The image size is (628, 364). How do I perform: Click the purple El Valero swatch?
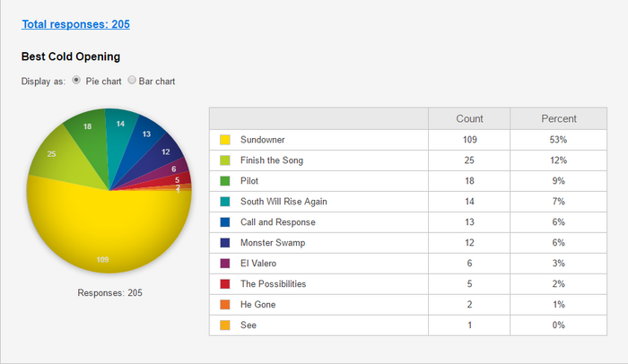[225, 264]
